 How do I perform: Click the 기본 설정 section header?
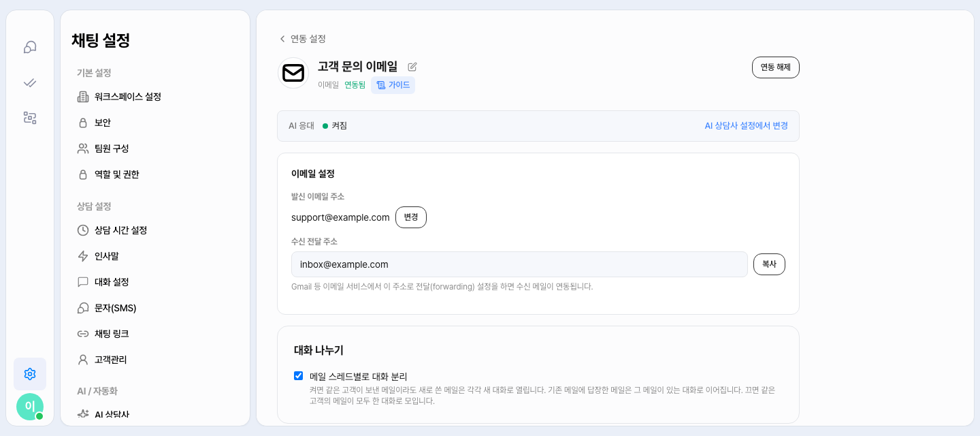[x=94, y=73]
